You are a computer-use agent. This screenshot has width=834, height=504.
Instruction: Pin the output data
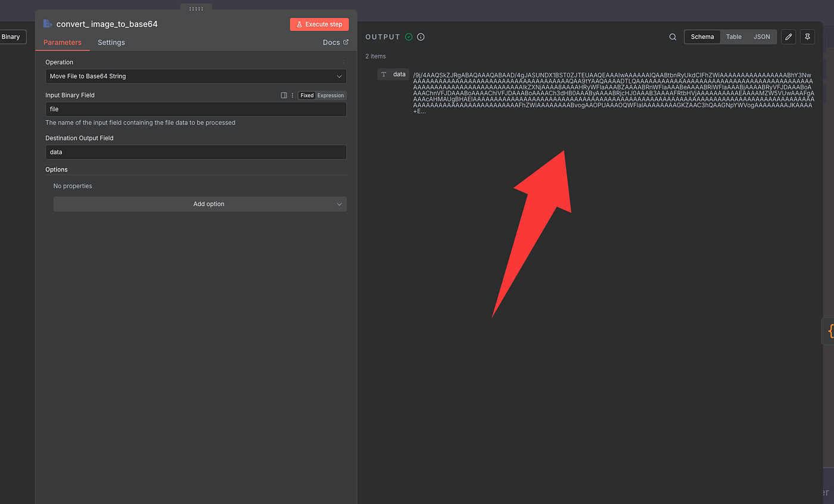coord(807,37)
